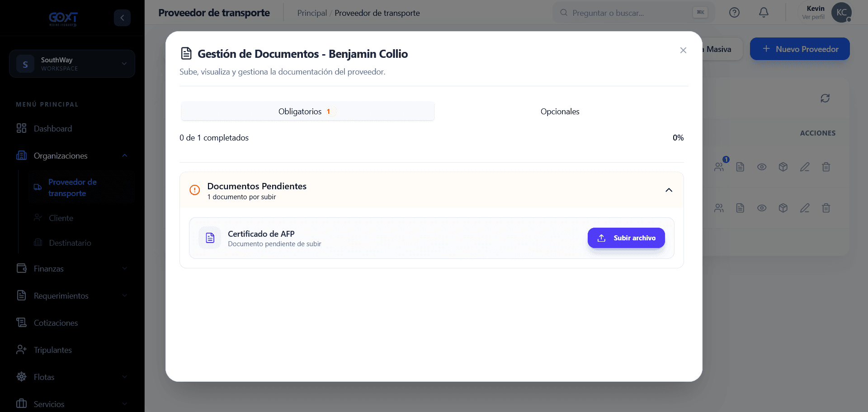Open contacts icon with badge in first row
The image size is (868, 412).
[x=719, y=167]
